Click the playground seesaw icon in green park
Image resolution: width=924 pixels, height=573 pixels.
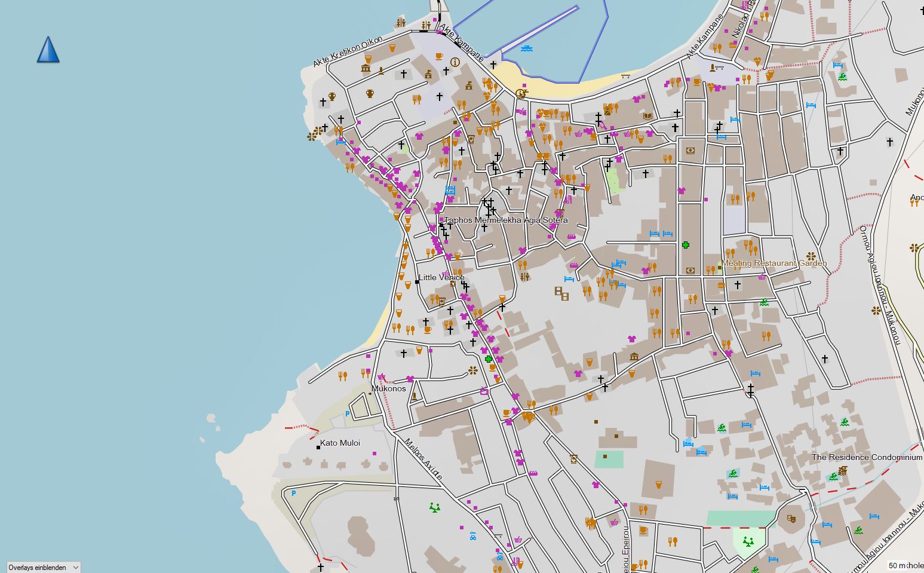[x=747, y=542]
